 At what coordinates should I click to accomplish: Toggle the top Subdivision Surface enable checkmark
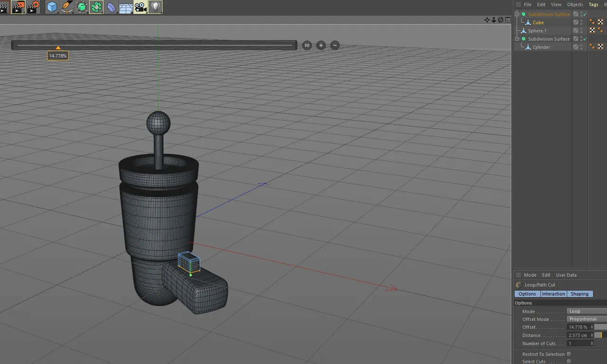(585, 14)
